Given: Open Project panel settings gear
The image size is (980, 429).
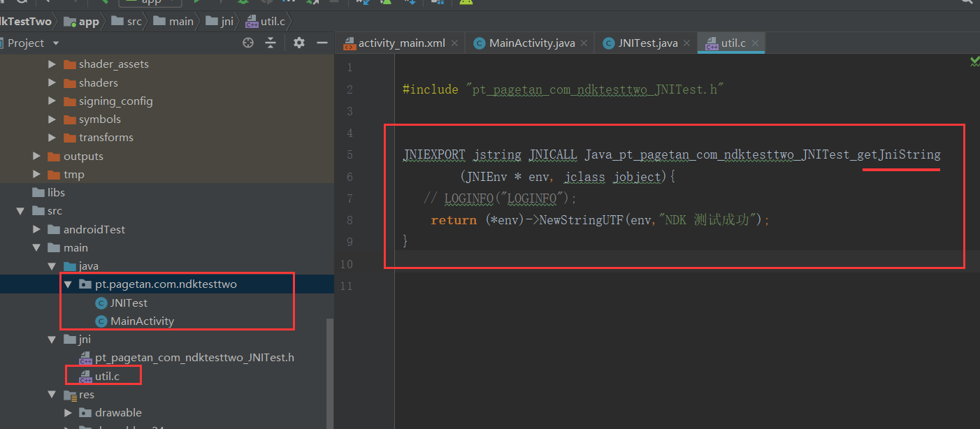Looking at the screenshot, I should [299, 43].
